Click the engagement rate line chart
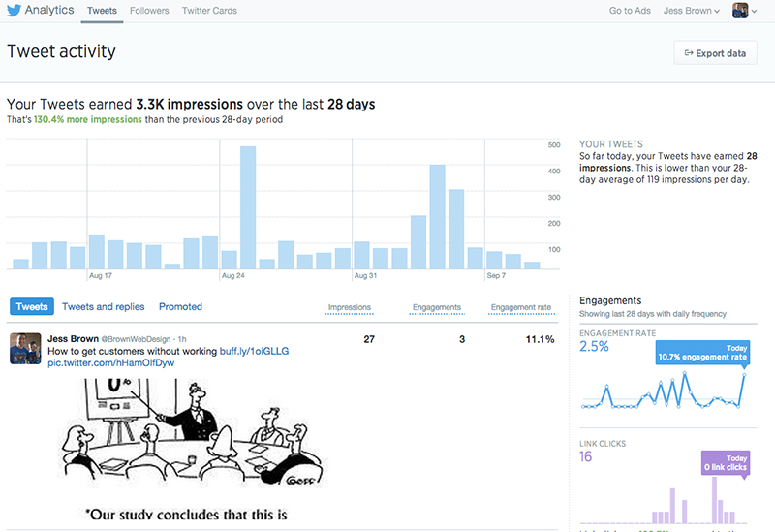The height and width of the screenshot is (532, 775). [664, 391]
